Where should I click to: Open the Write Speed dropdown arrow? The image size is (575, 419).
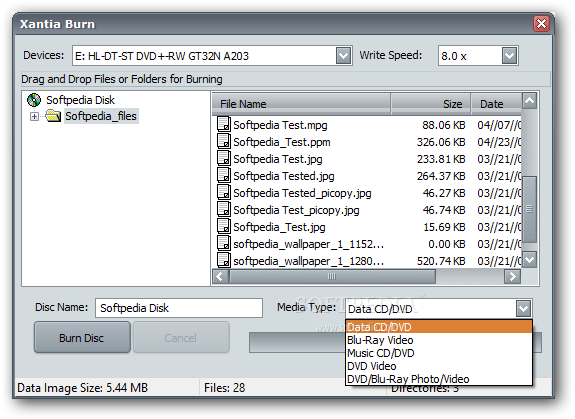coord(509,56)
